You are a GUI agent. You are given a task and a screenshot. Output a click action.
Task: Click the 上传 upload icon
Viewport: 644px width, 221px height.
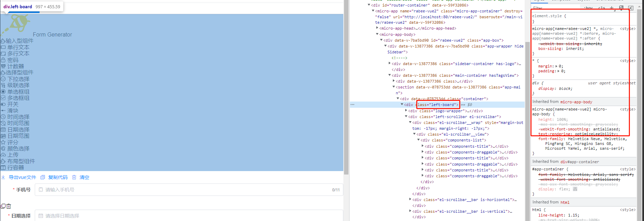3,155
